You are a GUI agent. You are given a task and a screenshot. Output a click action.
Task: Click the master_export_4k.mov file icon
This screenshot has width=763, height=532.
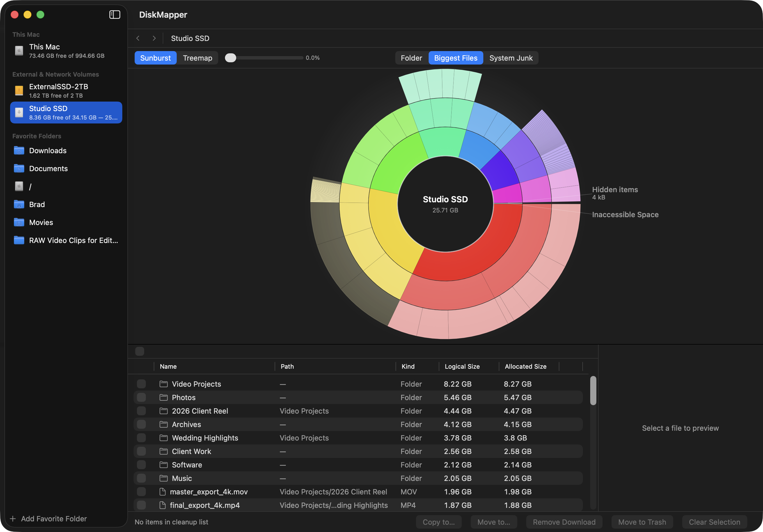[162, 492]
